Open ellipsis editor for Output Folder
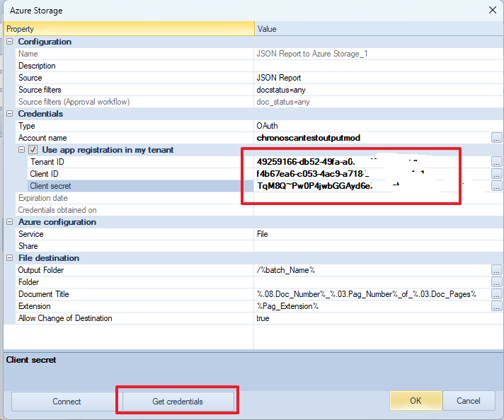 [x=497, y=270]
